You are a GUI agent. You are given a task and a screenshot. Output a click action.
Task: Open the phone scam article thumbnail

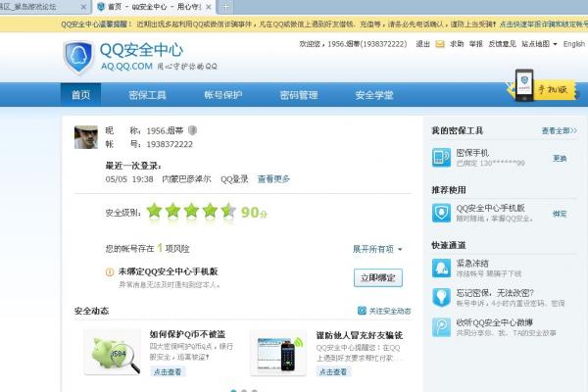(278, 353)
